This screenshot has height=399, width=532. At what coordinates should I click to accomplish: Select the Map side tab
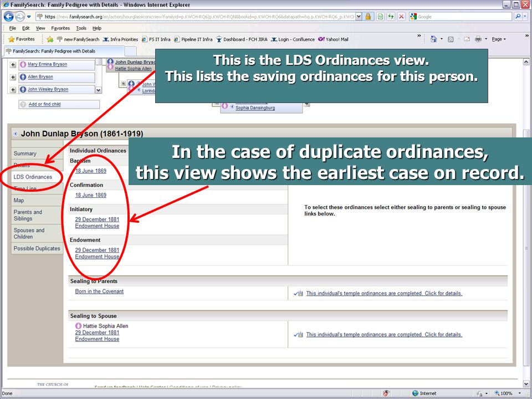(37, 200)
